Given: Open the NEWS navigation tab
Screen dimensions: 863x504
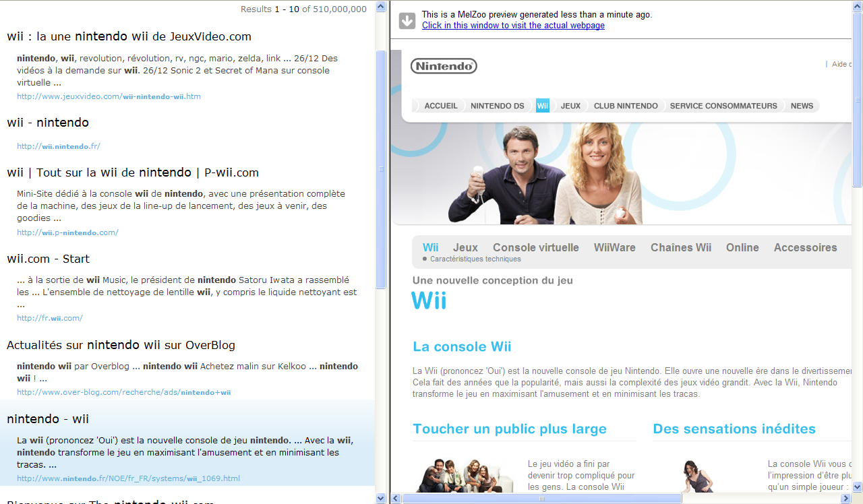Looking at the screenshot, I should [802, 106].
